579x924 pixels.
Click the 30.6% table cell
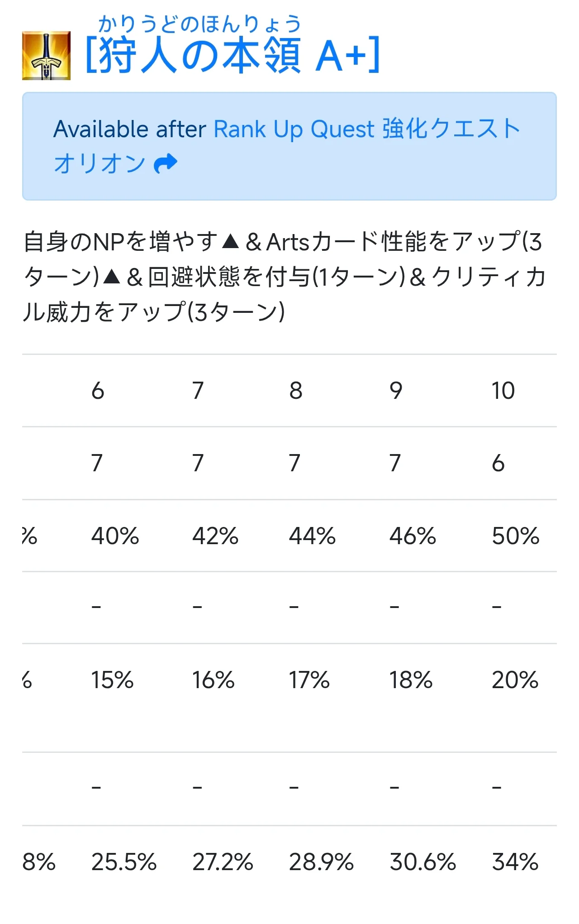tap(423, 862)
